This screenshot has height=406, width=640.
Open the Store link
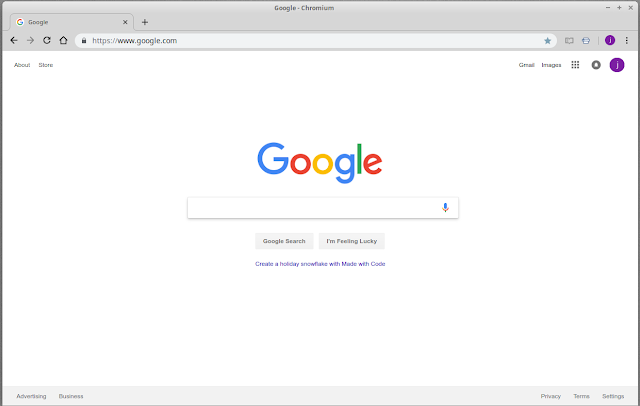click(46, 65)
